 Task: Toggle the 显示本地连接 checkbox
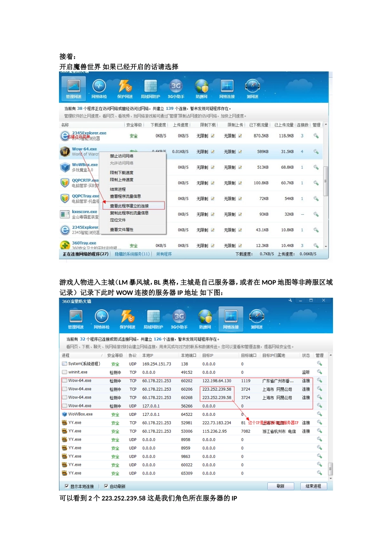(67, 486)
